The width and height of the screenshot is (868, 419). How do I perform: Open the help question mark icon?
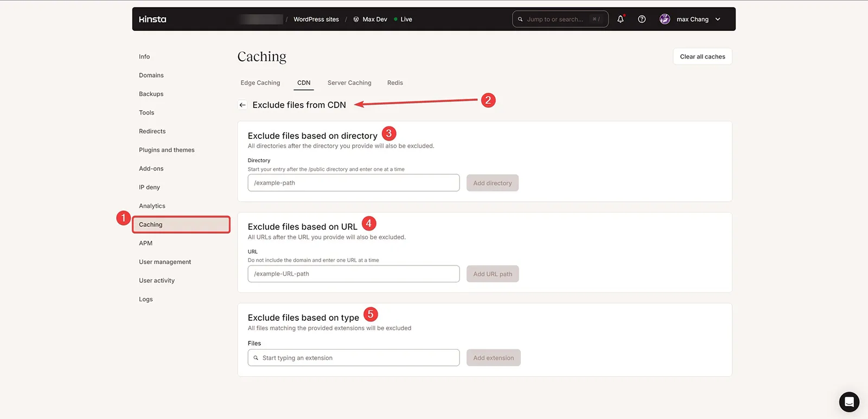point(642,19)
